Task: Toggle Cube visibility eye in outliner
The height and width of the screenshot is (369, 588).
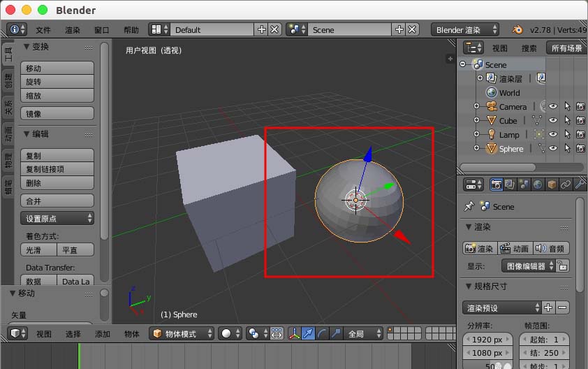Action: coord(553,120)
